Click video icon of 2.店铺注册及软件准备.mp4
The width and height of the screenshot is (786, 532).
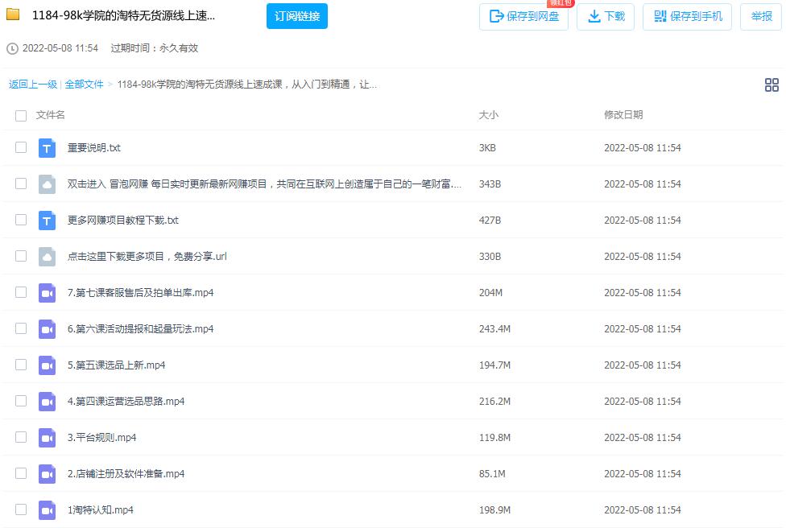[48, 474]
